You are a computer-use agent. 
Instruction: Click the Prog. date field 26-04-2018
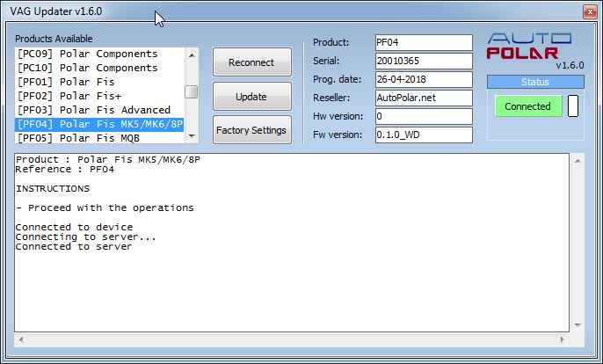point(424,79)
